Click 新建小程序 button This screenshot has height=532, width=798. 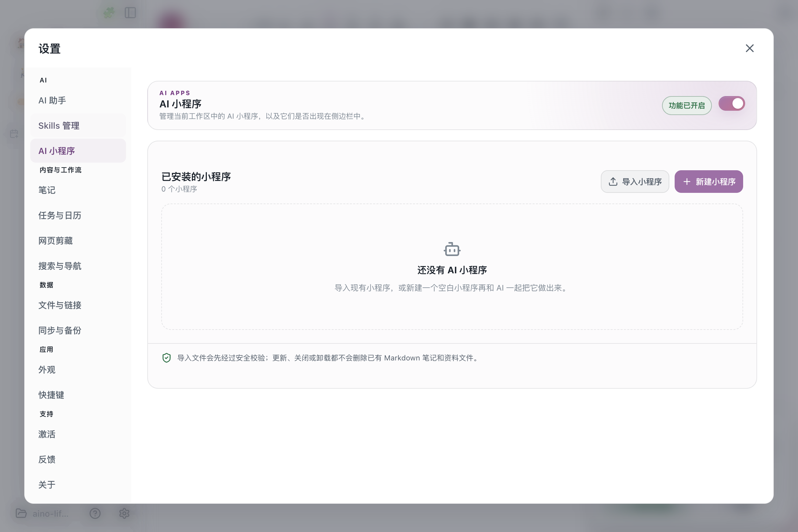point(709,182)
